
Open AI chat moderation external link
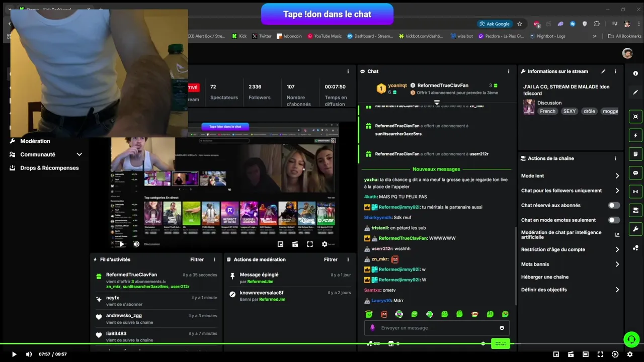(617, 235)
